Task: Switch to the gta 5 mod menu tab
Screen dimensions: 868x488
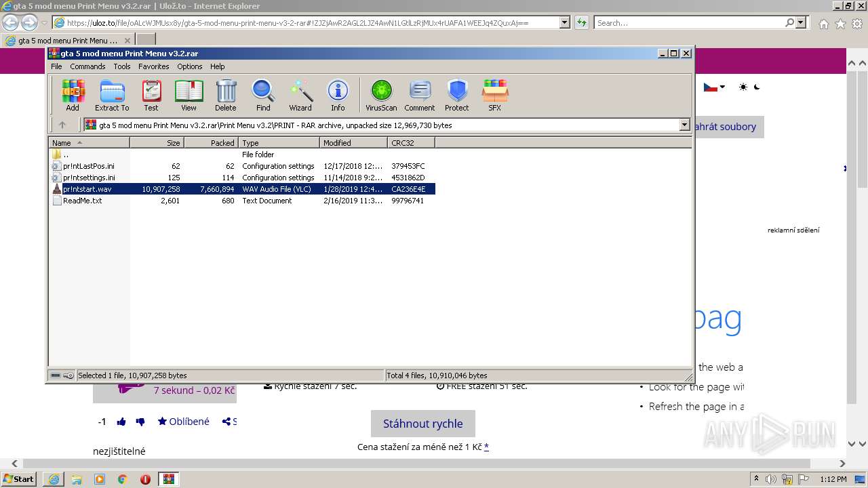Action: (x=68, y=40)
